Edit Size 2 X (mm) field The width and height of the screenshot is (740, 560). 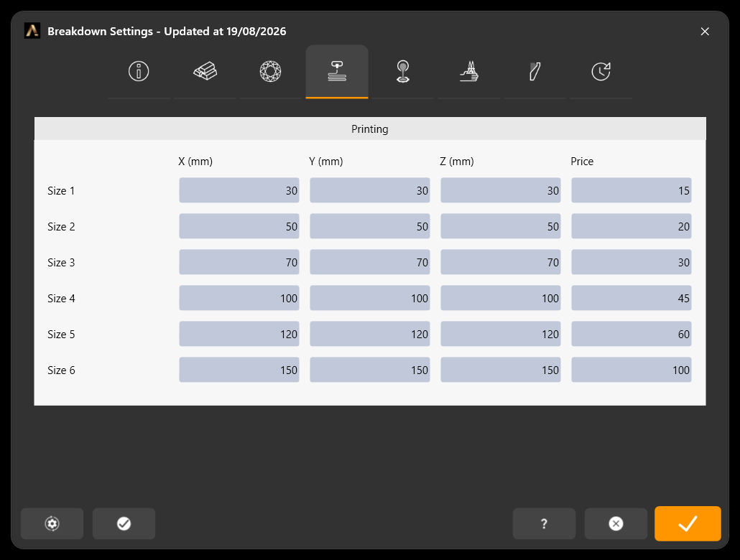(x=239, y=226)
